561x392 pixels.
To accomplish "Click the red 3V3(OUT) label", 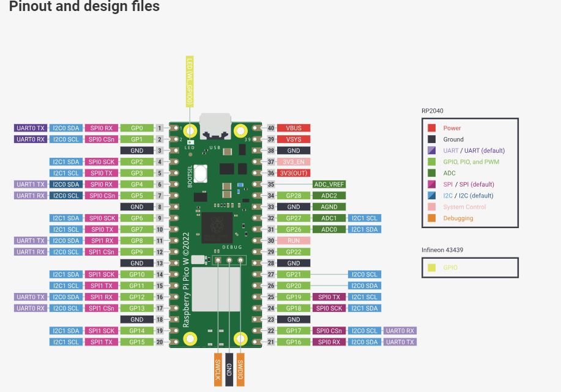I will (x=294, y=173).
